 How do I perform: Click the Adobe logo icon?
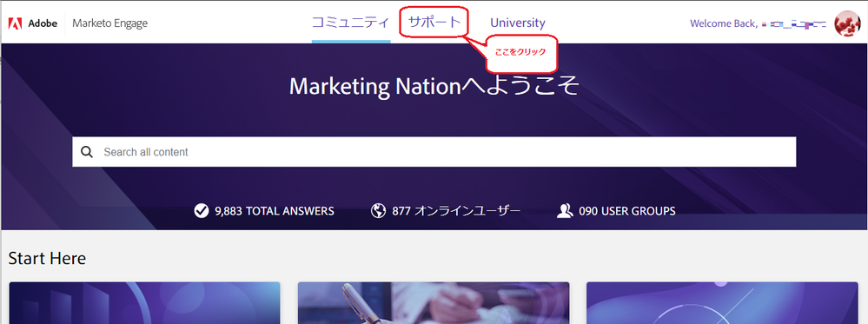(16, 23)
